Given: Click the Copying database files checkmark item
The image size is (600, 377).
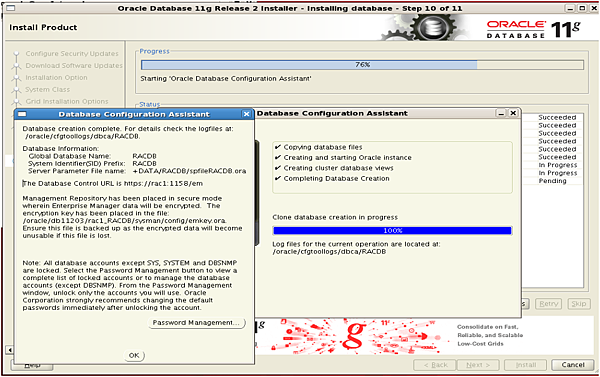Looking at the screenshot, I should click(319, 147).
